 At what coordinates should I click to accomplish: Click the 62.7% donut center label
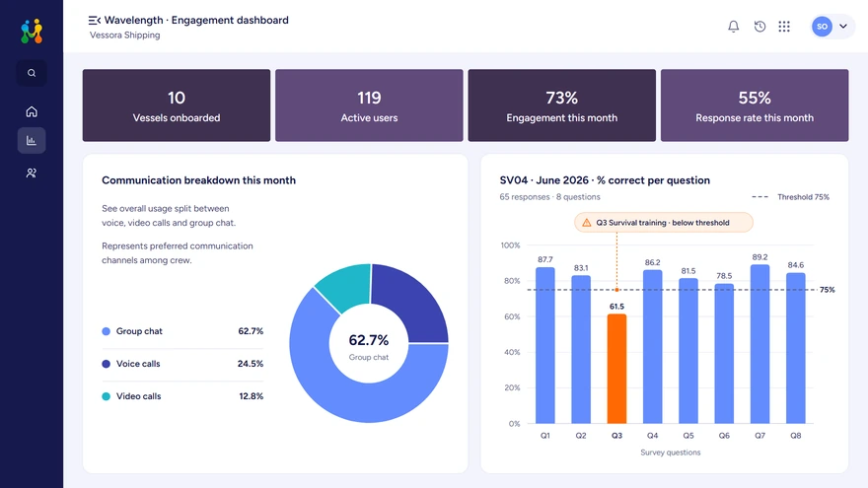pyautogui.click(x=369, y=340)
